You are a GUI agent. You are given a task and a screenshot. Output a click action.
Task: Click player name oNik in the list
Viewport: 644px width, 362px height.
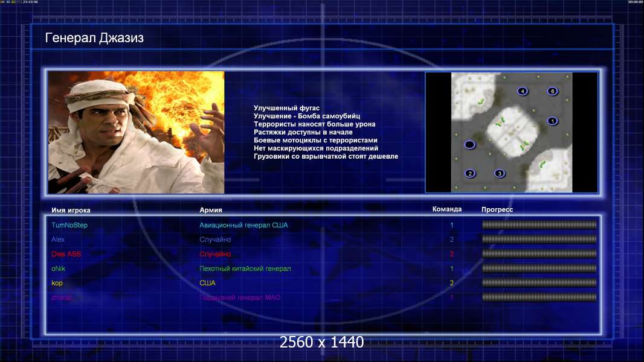(x=59, y=268)
